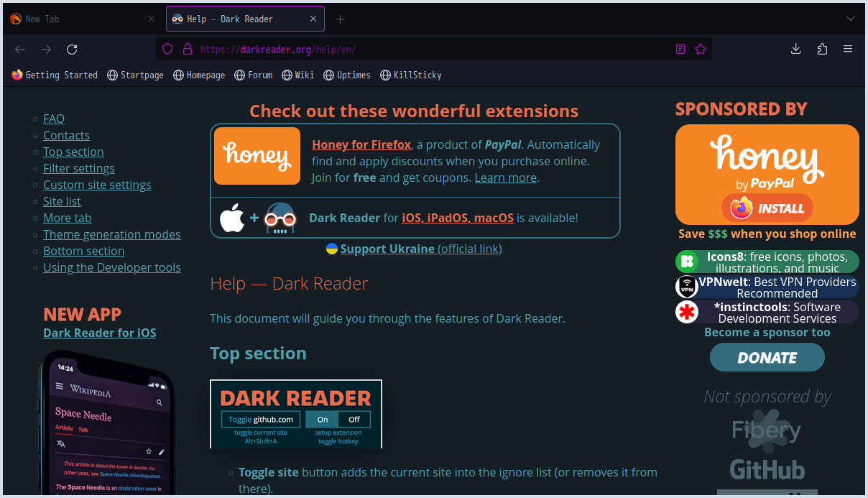Open the application hamburger menu

(x=848, y=49)
